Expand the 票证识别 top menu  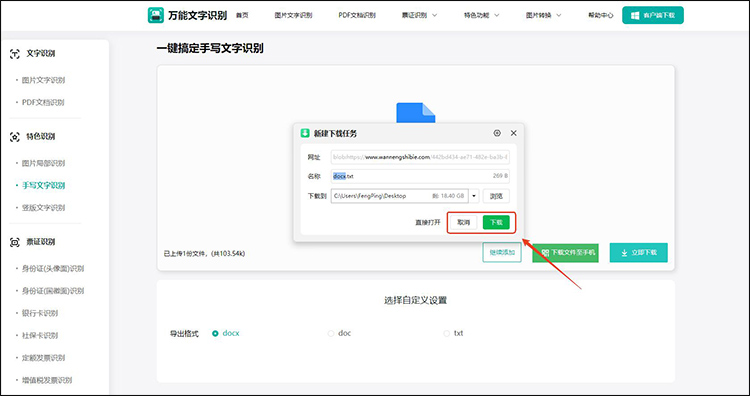click(419, 15)
